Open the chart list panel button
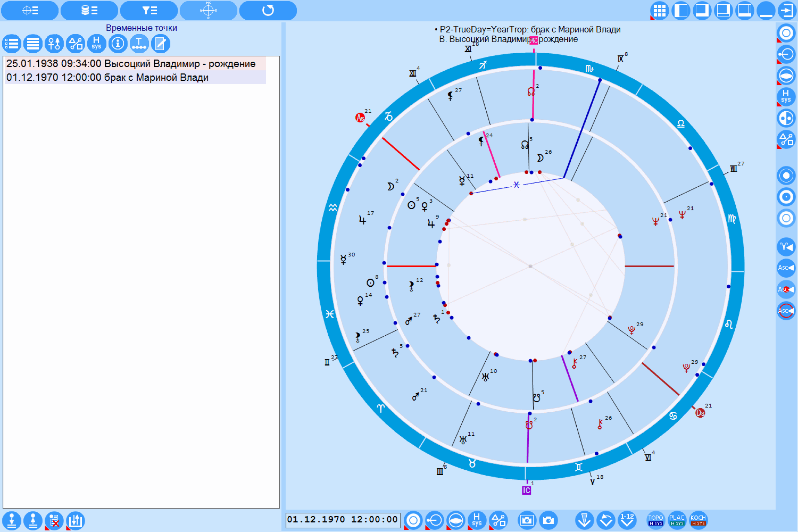Screen dimensions: 798x532 point(30,11)
